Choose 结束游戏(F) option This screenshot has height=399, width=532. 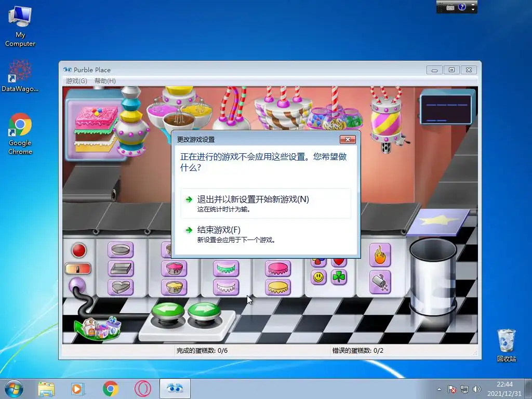point(265,234)
